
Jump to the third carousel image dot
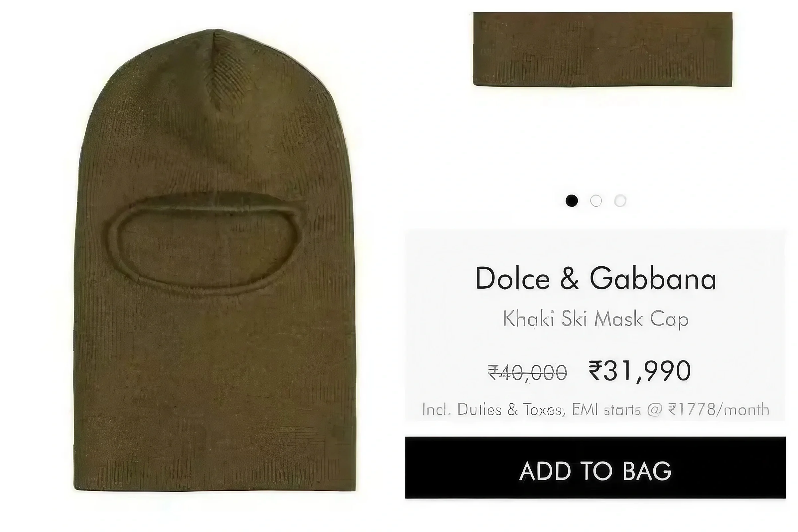point(620,201)
